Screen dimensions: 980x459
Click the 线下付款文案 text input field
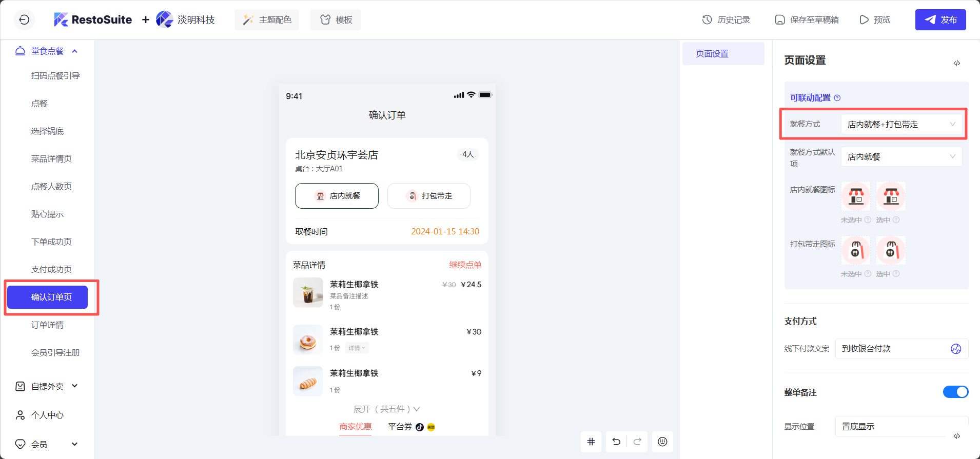[x=893, y=349]
